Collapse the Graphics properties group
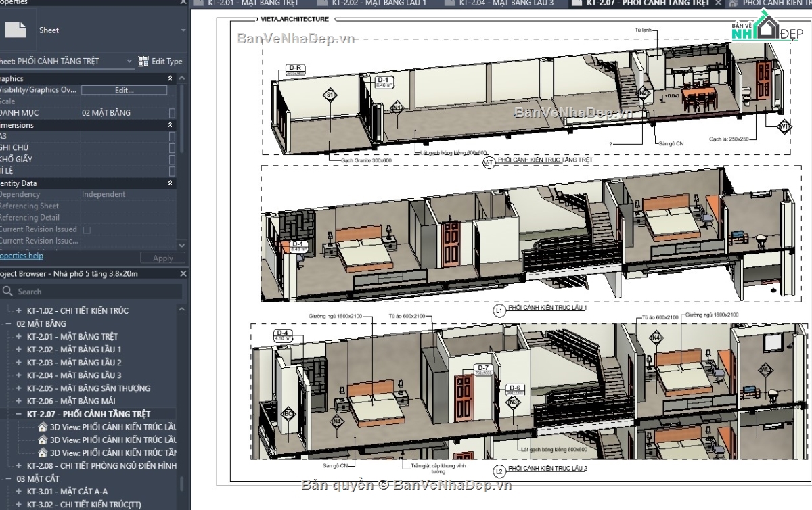 170,78
